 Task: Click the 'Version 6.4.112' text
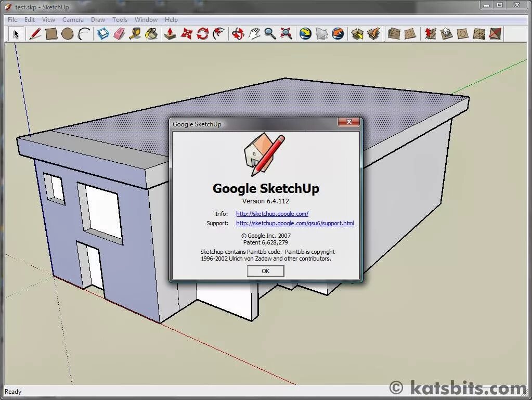click(266, 201)
